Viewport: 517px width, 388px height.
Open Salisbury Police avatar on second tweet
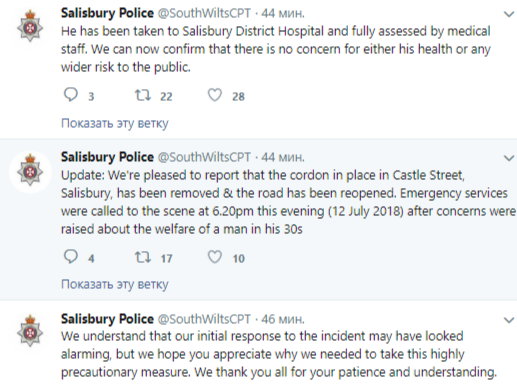click(30, 172)
